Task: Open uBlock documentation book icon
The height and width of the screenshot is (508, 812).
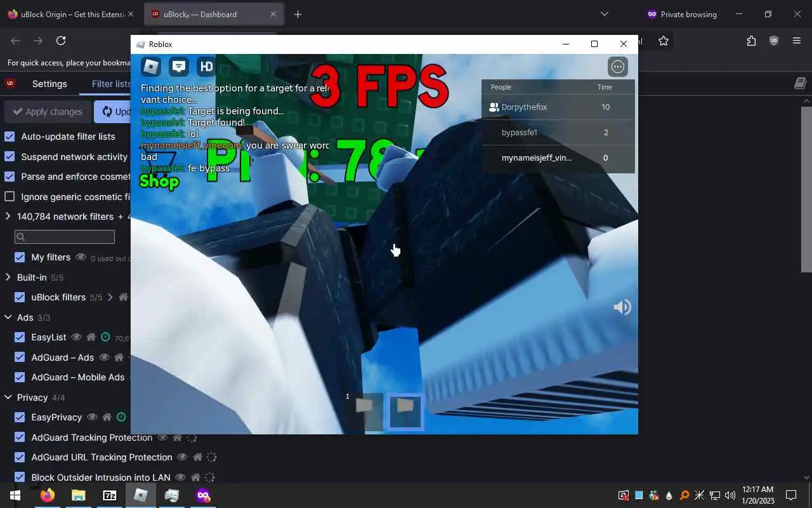Action: coord(800,83)
